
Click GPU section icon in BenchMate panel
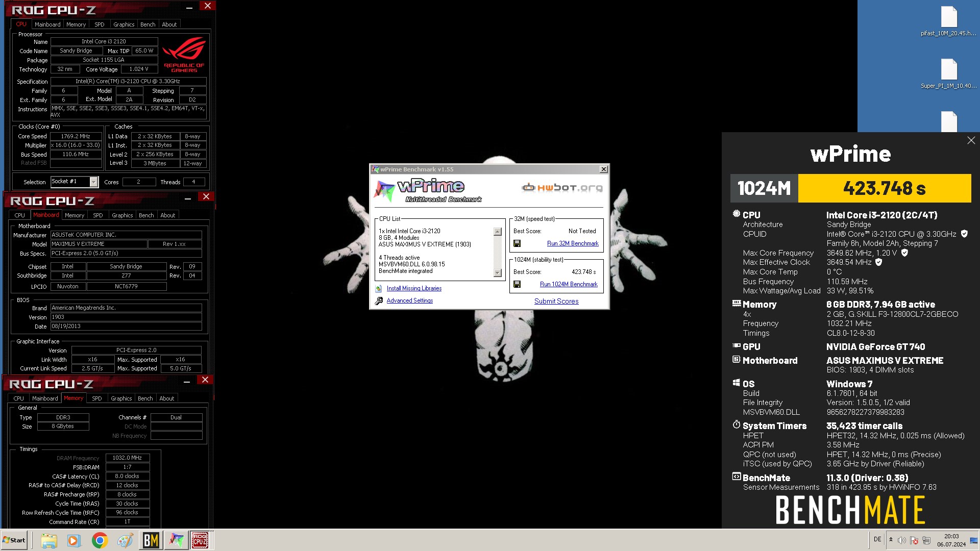point(736,345)
